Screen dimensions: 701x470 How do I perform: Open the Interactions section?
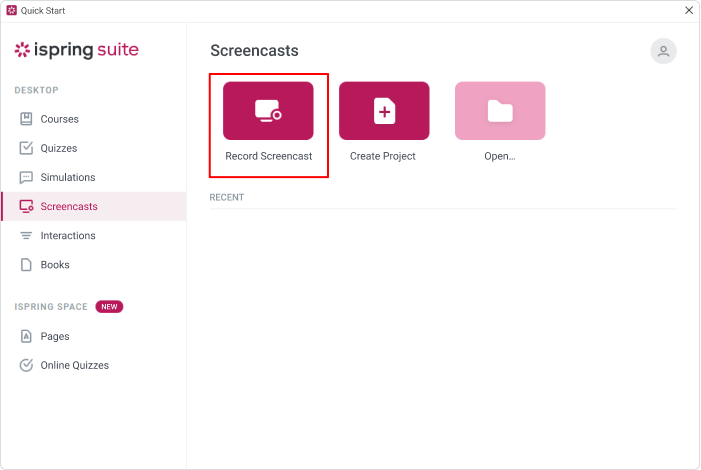(93, 236)
